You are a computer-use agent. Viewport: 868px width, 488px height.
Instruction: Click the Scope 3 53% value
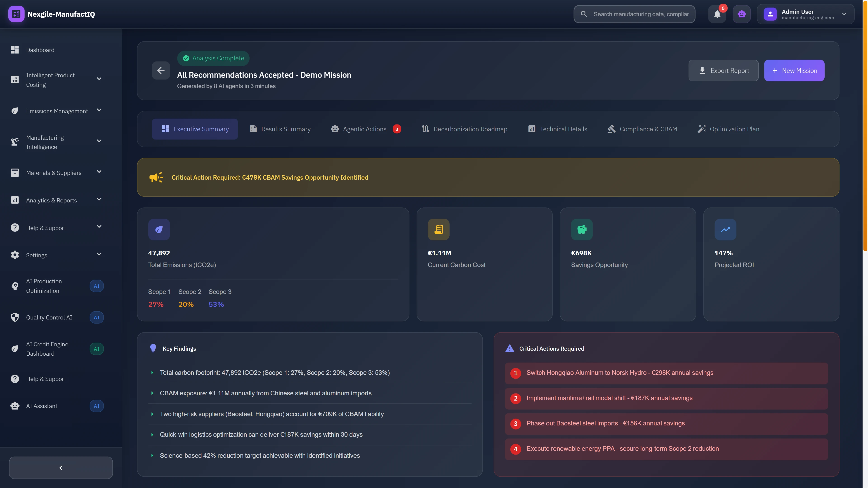[216, 304]
